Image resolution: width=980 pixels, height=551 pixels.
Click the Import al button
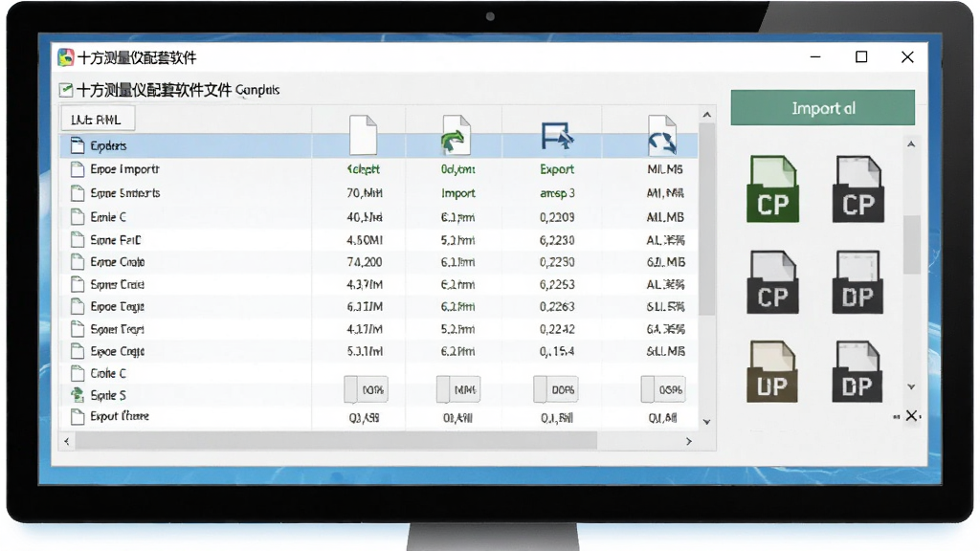pyautogui.click(x=822, y=107)
